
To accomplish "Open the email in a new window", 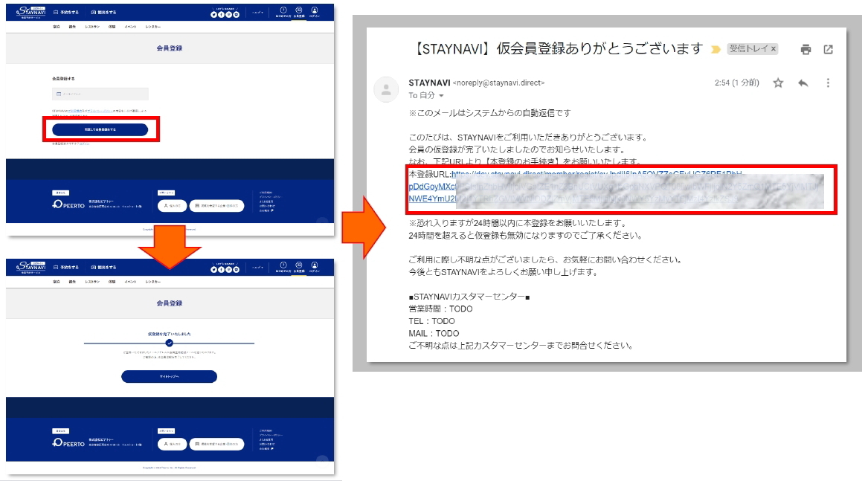I will click(x=828, y=49).
